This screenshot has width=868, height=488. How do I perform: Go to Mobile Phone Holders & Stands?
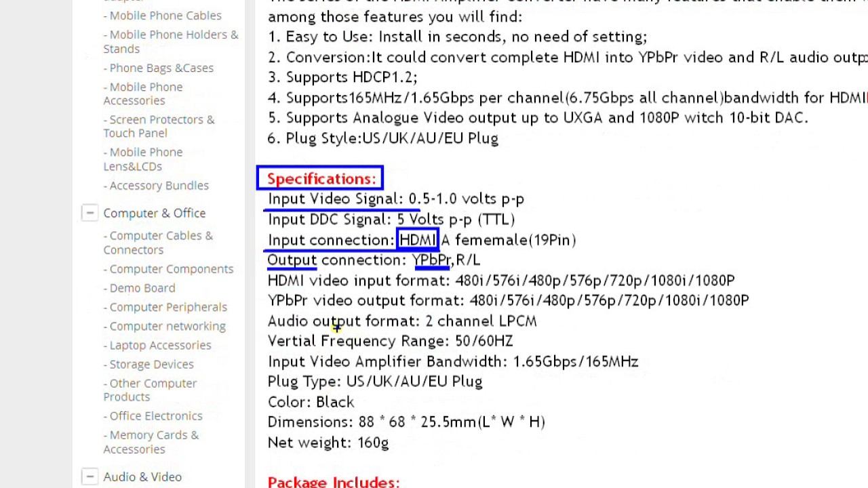coord(171,41)
